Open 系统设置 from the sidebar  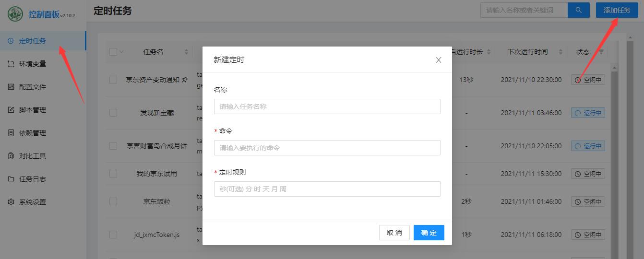[33, 202]
